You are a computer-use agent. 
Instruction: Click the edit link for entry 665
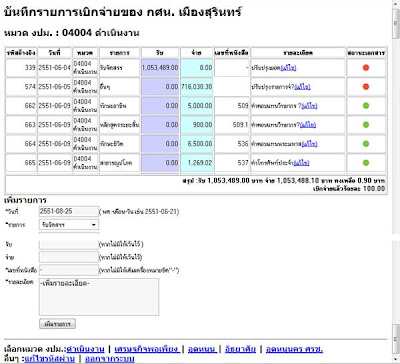tap(301, 163)
